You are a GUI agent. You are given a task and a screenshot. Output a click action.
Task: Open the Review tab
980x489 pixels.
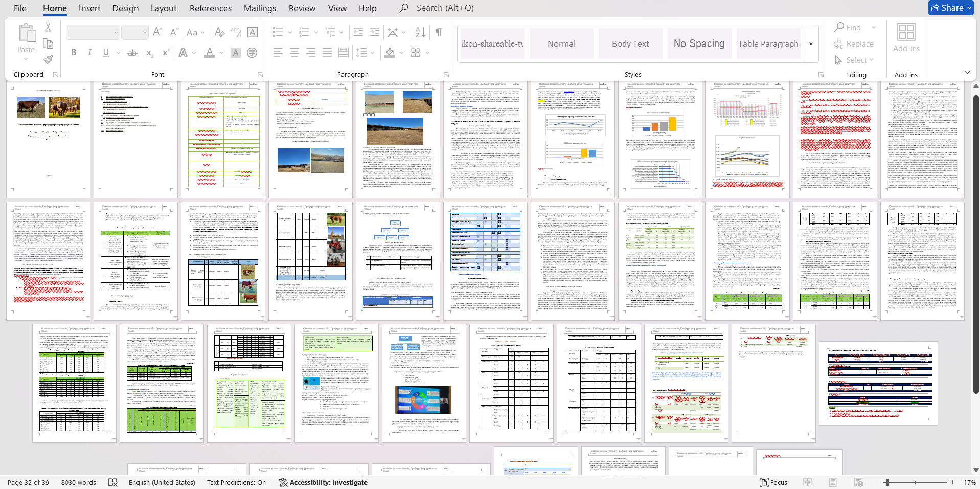click(302, 8)
